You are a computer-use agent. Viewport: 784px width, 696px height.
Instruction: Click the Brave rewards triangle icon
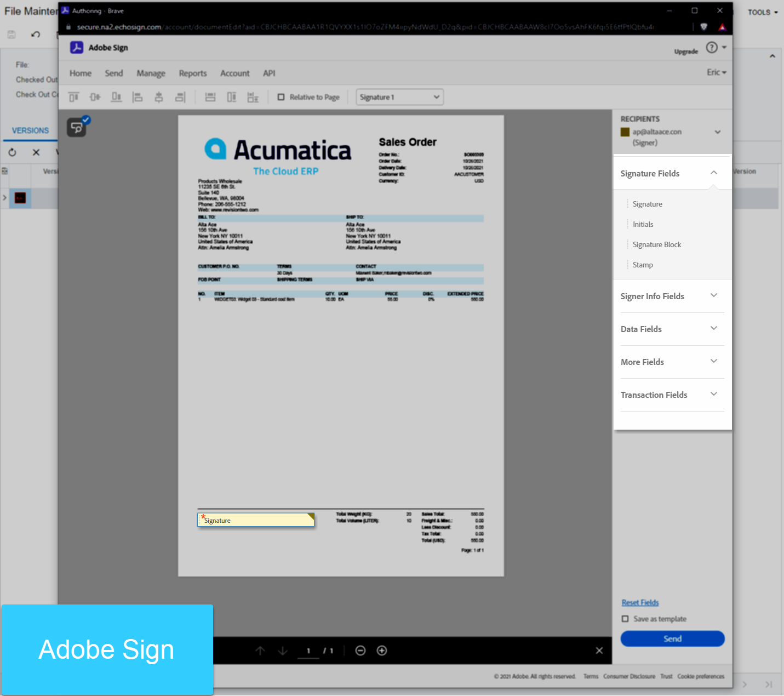[722, 27]
